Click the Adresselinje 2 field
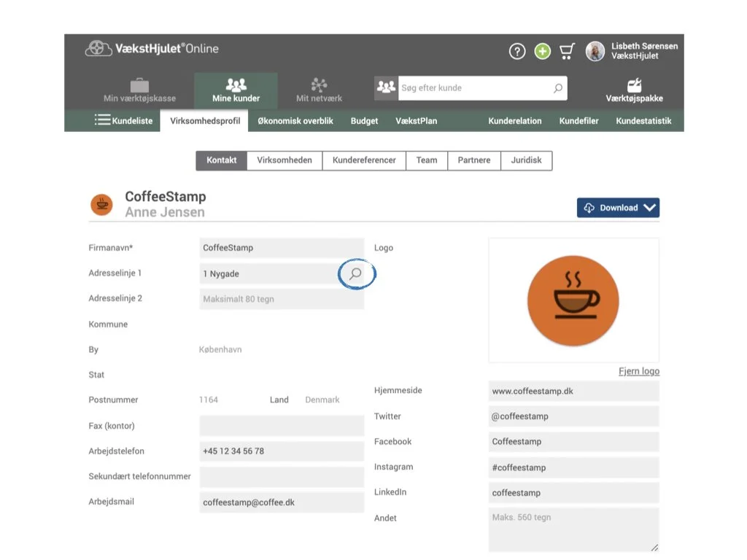The height and width of the screenshot is (560, 747). [282, 299]
